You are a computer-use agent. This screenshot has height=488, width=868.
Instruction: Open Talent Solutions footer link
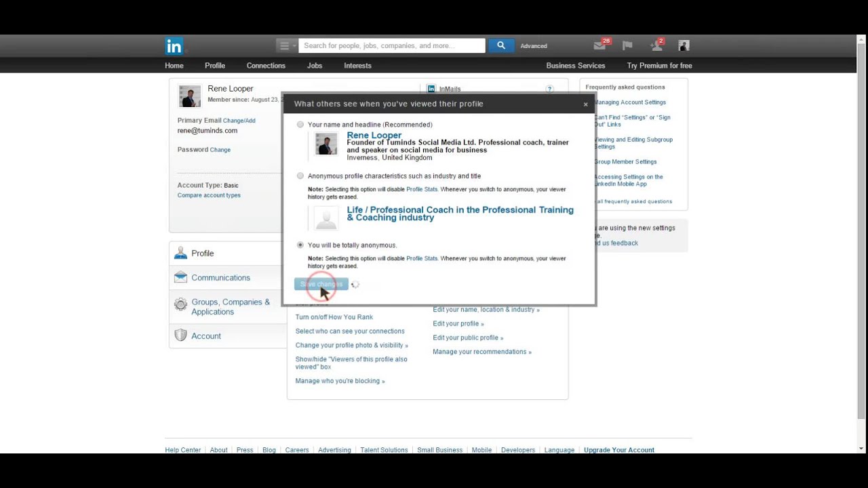(x=384, y=450)
